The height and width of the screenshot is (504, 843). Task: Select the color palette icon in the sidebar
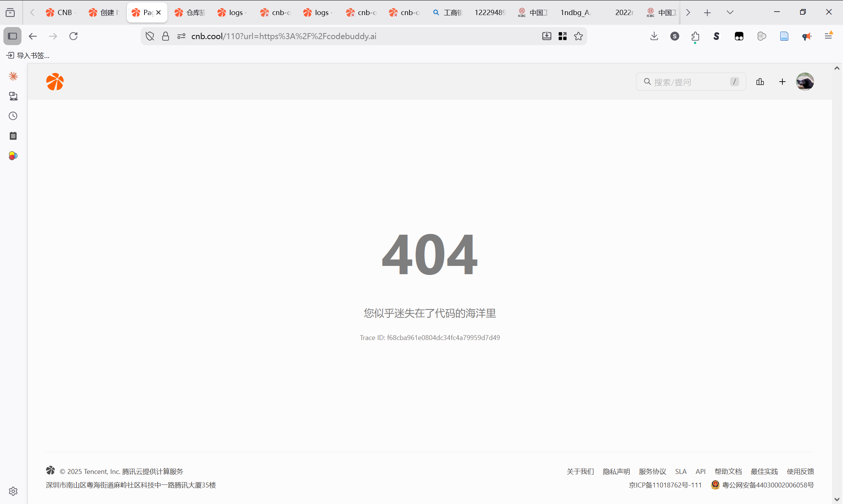pos(13,155)
